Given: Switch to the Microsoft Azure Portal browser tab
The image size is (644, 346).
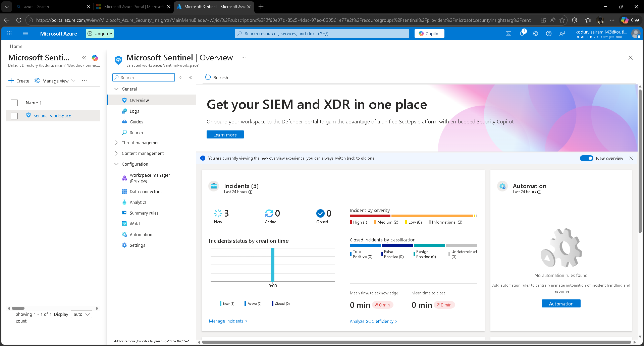Looking at the screenshot, I should pyautogui.click(x=133, y=7).
